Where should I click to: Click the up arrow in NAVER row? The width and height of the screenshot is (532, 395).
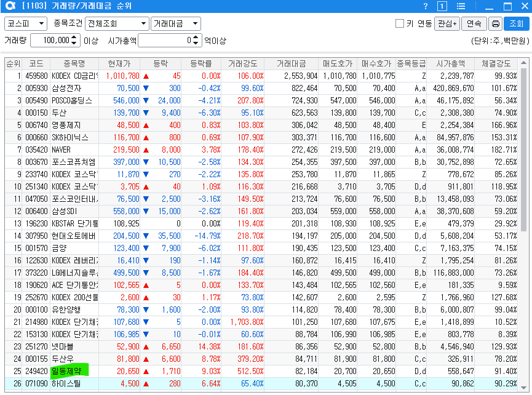pyautogui.click(x=146, y=150)
